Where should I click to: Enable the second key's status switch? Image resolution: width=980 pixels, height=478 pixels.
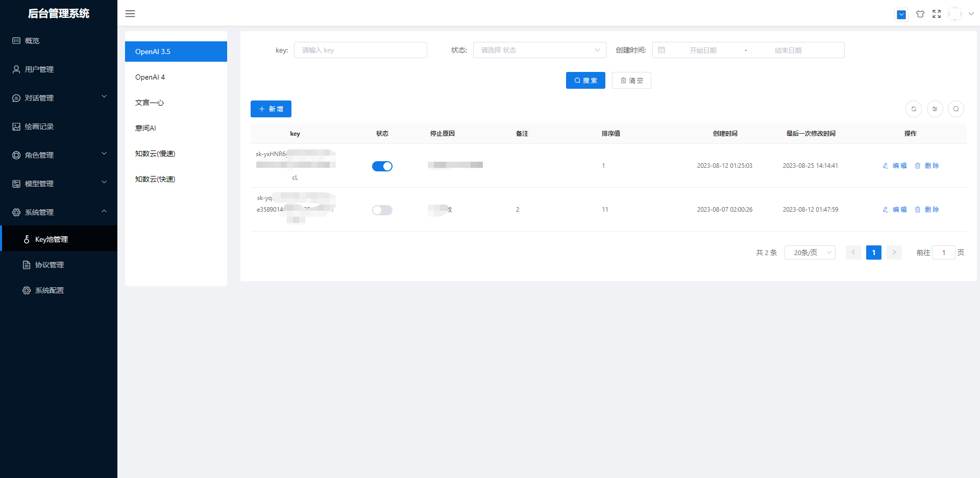click(382, 210)
